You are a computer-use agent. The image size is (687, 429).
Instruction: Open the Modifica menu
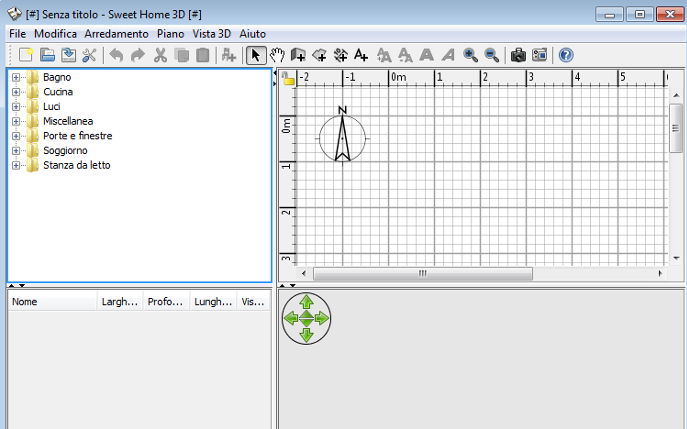pyautogui.click(x=55, y=34)
